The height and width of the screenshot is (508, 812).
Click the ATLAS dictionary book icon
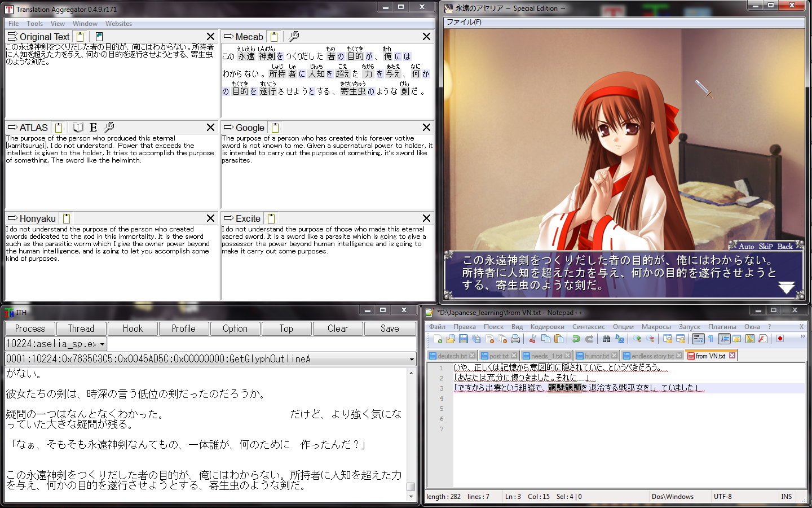(78, 128)
